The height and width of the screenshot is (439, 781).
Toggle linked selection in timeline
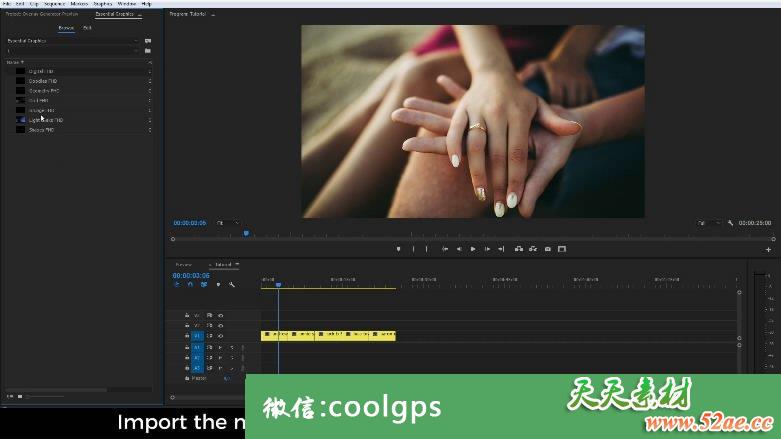204,285
